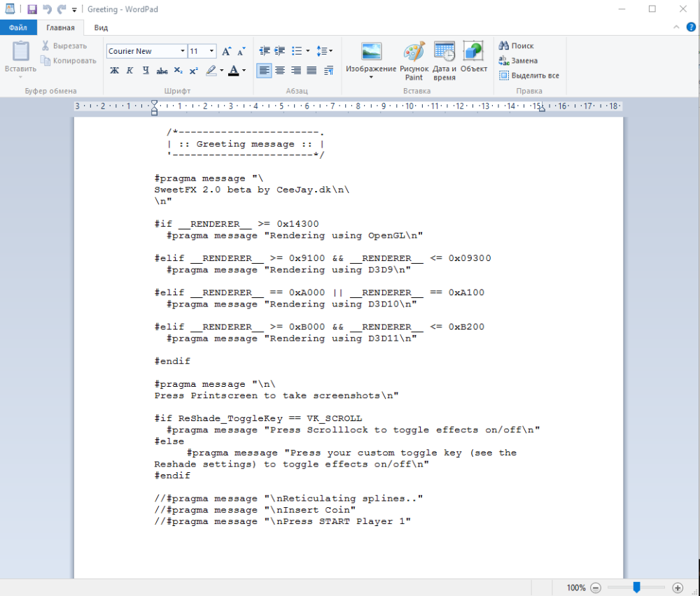The image size is (700, 596).
Task: Click the 'SweetFX 2.0 beta by CeeJay.dk' line
Action: 252,190
